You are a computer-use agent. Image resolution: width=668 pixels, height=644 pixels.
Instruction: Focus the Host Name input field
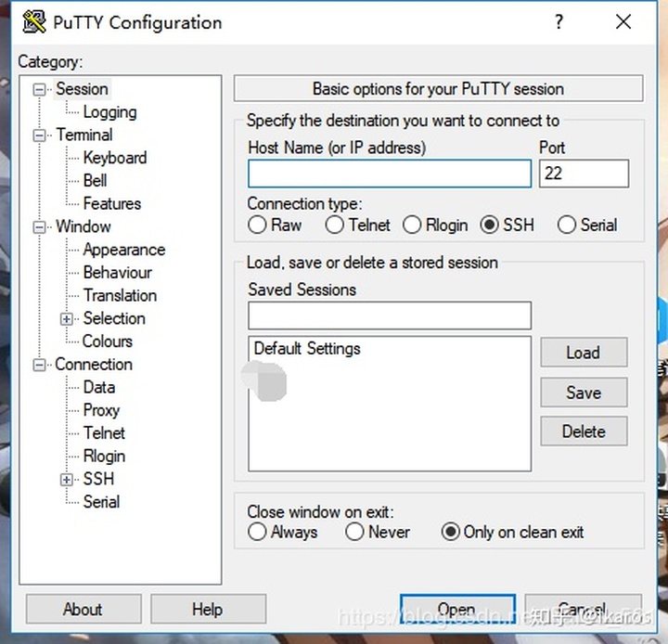(x=390, y=174)
